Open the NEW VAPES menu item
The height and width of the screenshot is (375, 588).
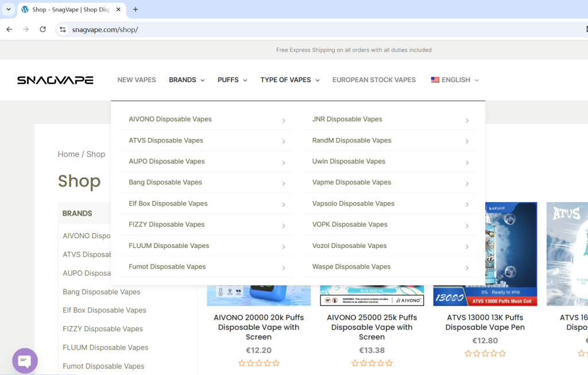tap(137, 80)
